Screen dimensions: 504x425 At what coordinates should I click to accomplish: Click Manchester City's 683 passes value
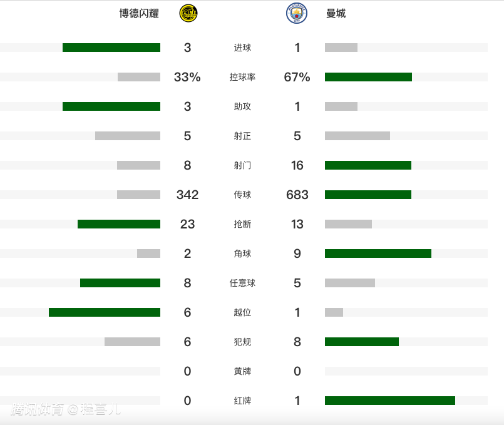click(297, 195)
